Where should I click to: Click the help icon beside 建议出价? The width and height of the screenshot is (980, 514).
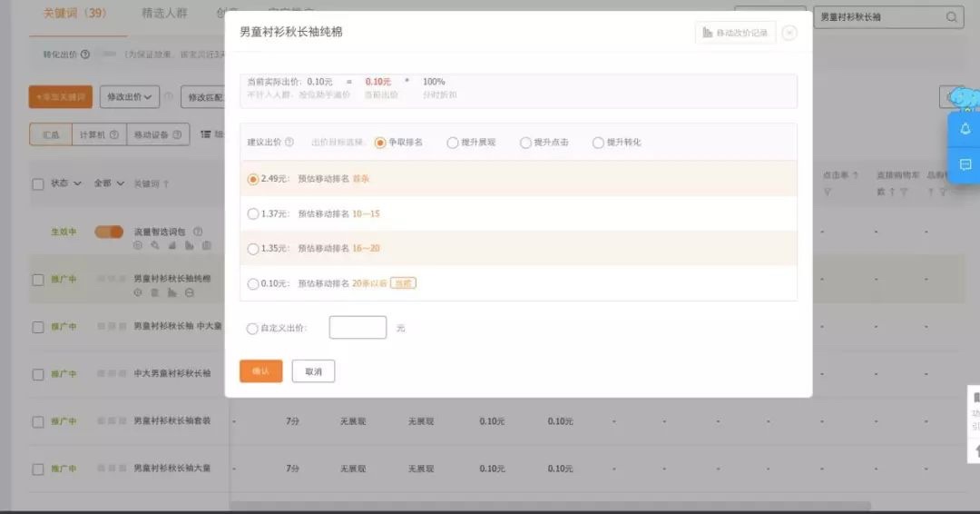289,142
